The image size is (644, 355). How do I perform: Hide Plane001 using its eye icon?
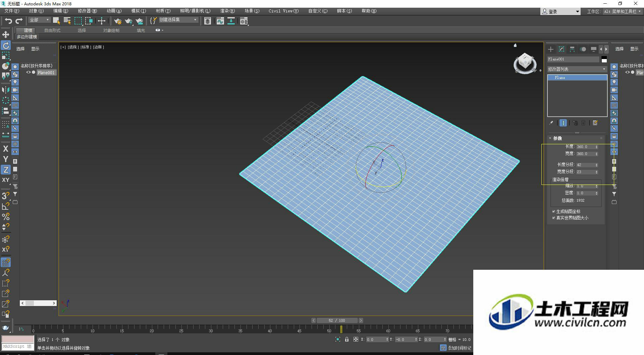[x=29, y=72]
